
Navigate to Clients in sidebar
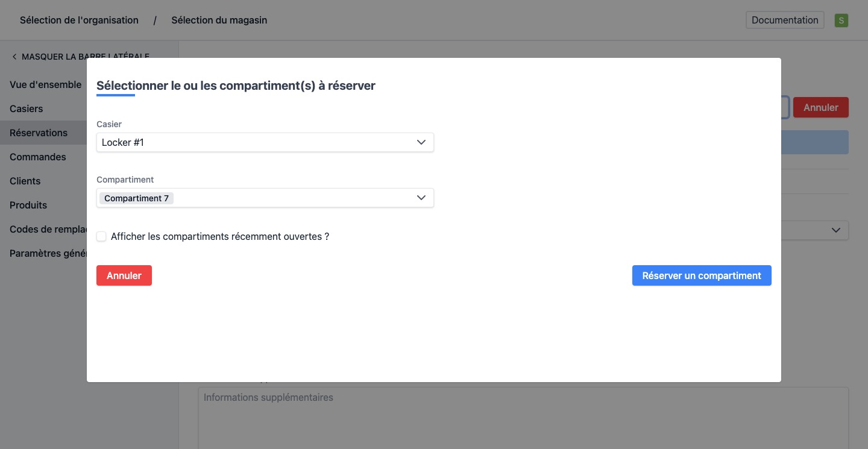pyautogui.click(x=25, y=181)
